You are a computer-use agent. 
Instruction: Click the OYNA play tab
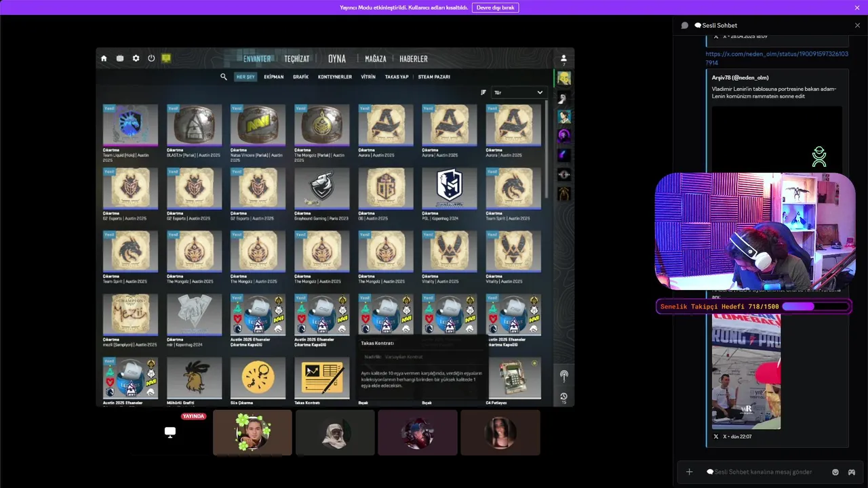coord(337,59)
